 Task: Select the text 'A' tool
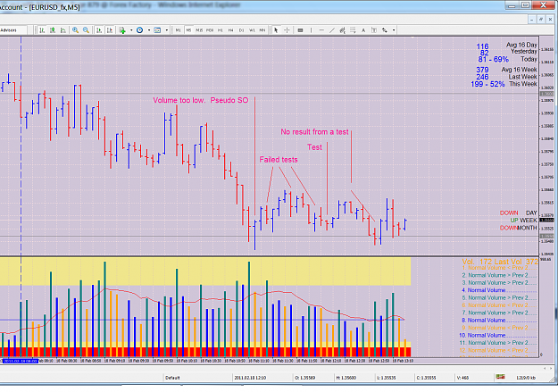[363, 30]
